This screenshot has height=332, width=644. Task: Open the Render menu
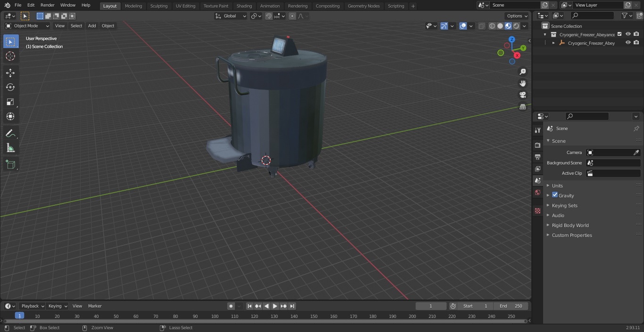click(47, 5)
